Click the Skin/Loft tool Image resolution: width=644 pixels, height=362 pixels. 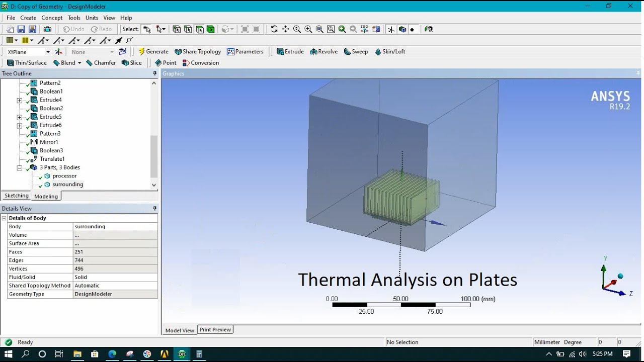(x=390, y=52)
